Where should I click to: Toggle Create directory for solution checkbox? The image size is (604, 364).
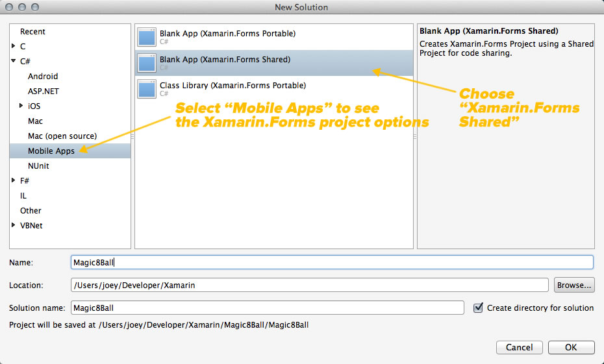click(478, 308)
